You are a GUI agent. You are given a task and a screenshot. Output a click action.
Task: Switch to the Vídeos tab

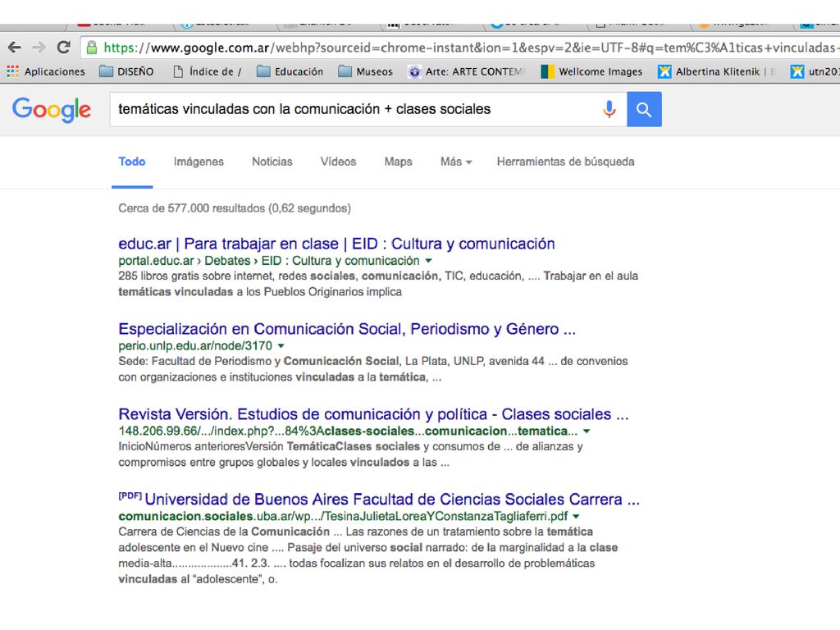(x=338, y=162)
